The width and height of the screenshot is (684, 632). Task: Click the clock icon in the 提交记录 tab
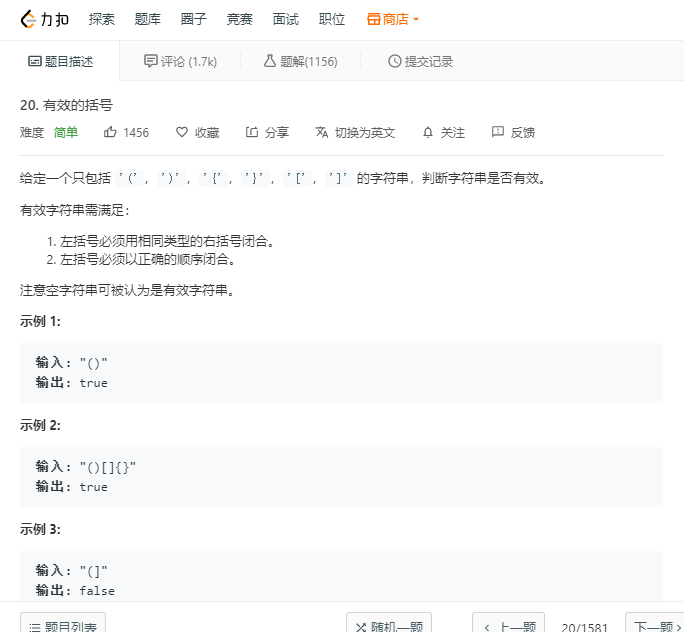point(394,61)
